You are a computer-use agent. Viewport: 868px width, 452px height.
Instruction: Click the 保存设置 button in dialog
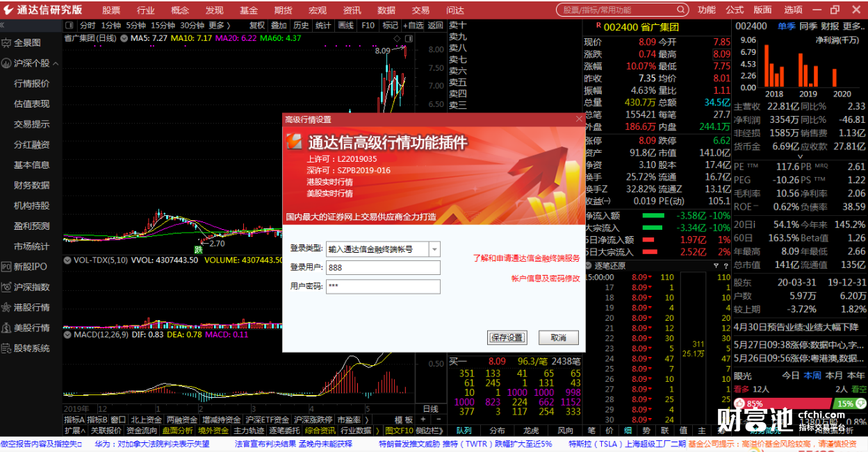507,337
